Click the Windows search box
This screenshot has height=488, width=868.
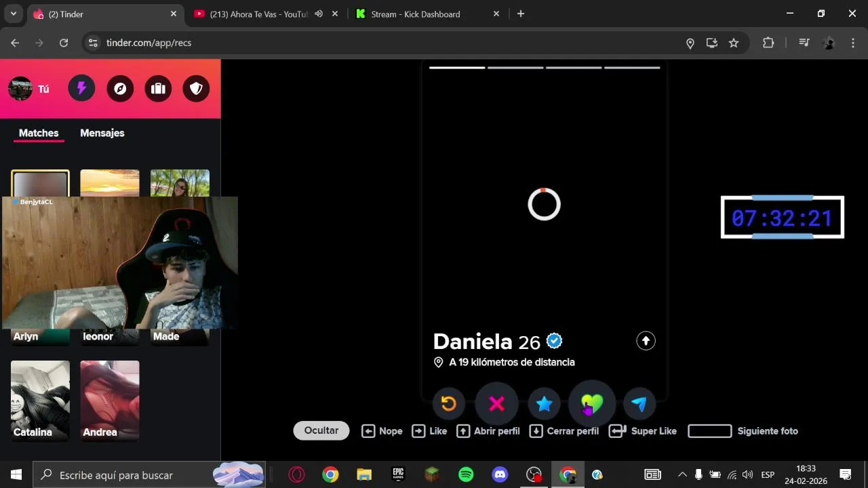[x=149, y=474]
